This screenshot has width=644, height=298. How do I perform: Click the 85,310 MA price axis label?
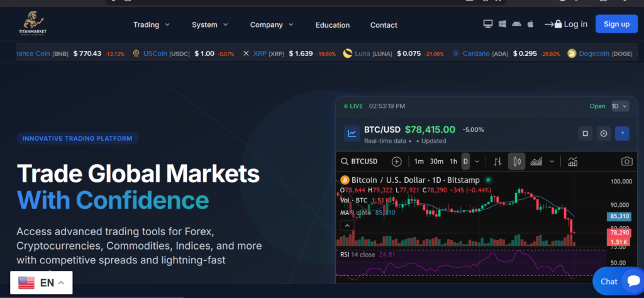point(619,216)
